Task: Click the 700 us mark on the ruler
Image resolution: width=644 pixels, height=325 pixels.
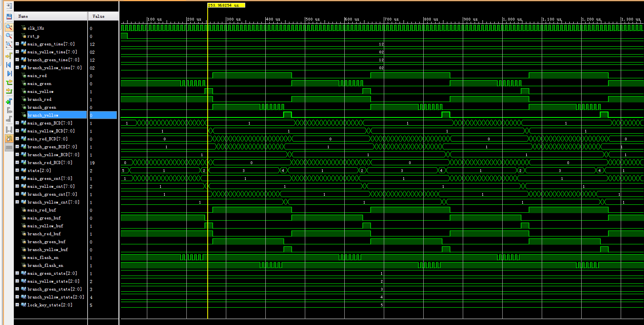Action: point(391,19)
